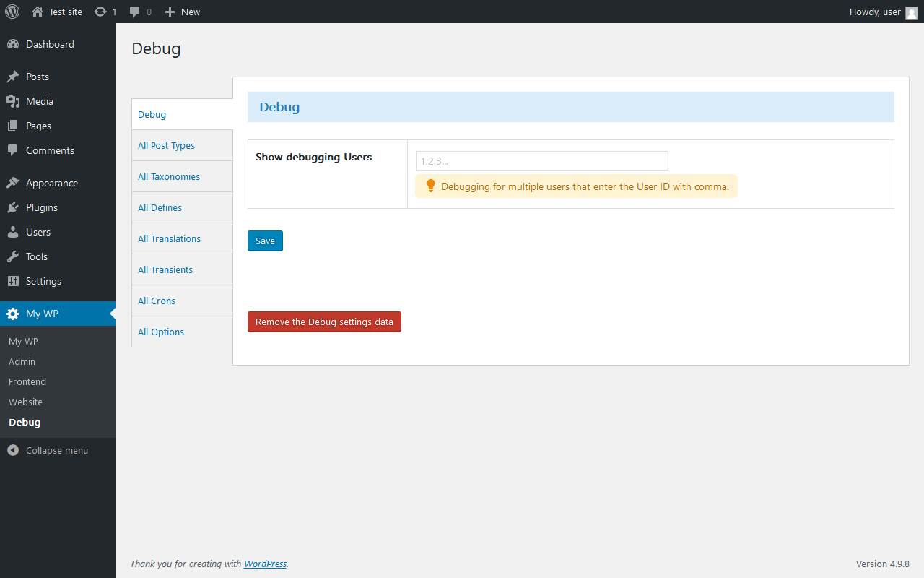Image resolution: width=924 pixels, height=578 pixels.
Task: Open the comments bubble icon in admin bar
Action: coord(135,12)
